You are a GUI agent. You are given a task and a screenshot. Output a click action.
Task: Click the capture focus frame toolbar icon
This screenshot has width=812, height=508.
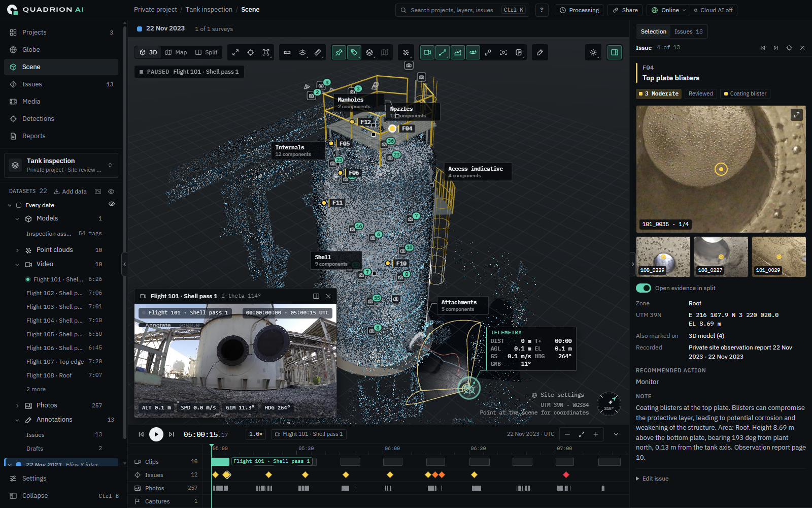[503, 52]
